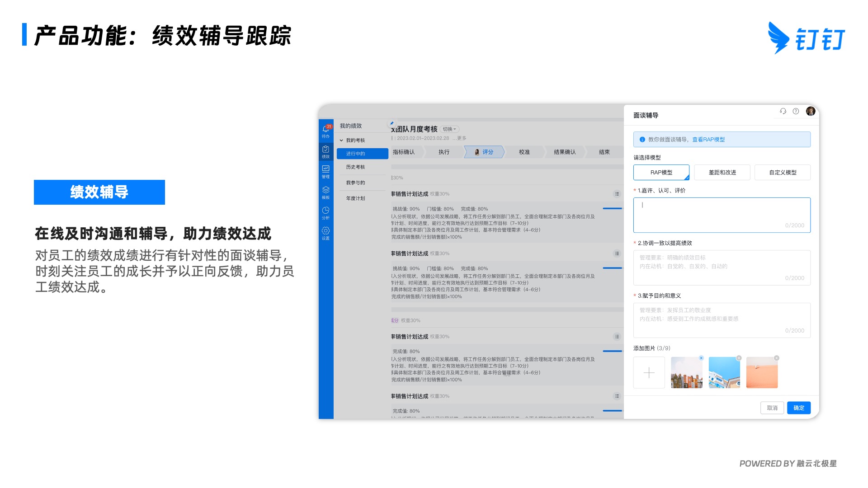Image resolution: width=868 pixels, height=488 pixels.
Task: Click the question mark help icon
Action: pos(796,111)
